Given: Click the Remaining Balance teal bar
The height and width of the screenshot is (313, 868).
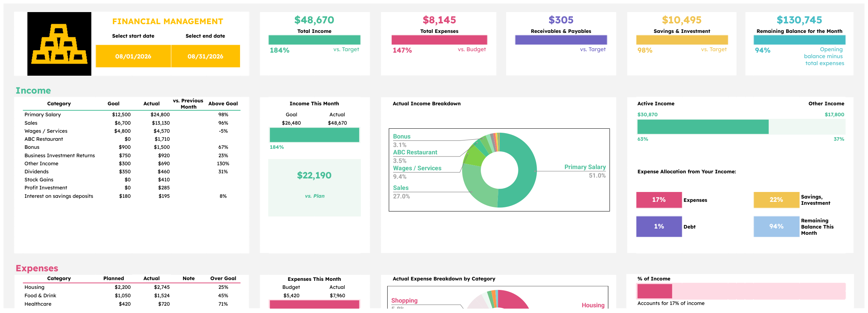Looking at the screenshot, I should point(800,40).
